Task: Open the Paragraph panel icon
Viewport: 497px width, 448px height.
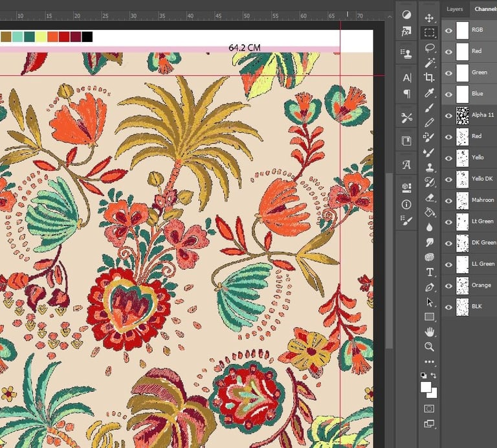Action: pos(406,94)
